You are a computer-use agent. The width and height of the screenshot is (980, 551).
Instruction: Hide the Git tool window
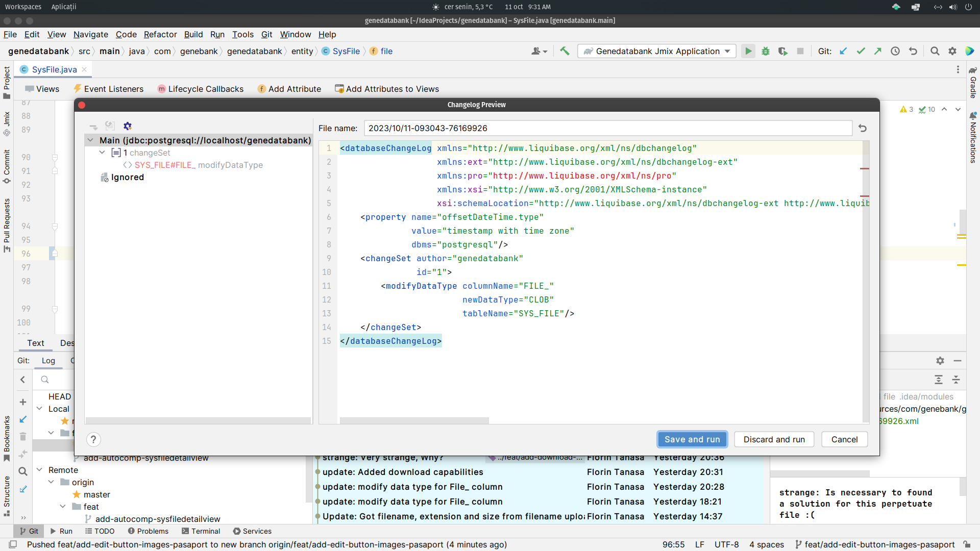tap(958, 361)
